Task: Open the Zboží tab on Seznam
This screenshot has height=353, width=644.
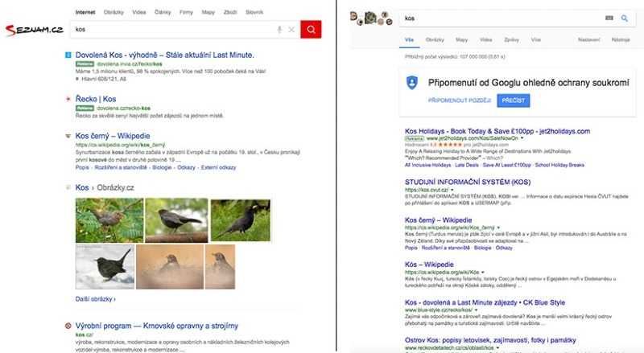Action: click(x=230, y=12)
